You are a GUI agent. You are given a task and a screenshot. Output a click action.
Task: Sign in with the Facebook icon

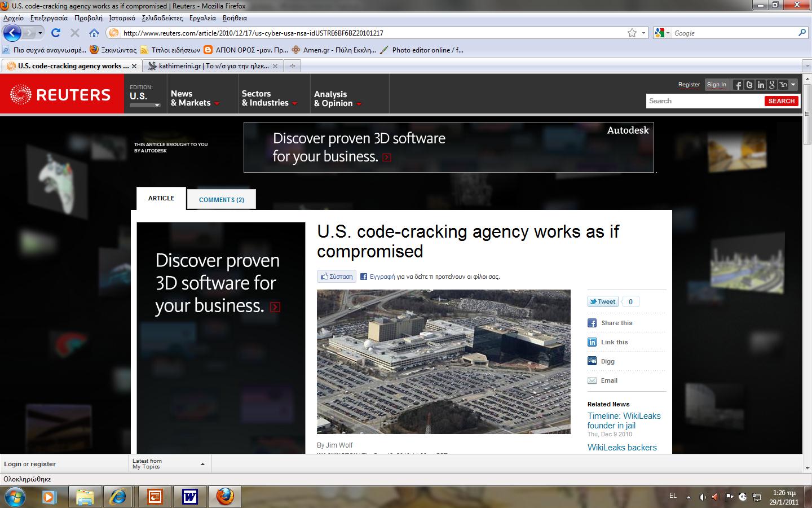[x=738, y=85]
